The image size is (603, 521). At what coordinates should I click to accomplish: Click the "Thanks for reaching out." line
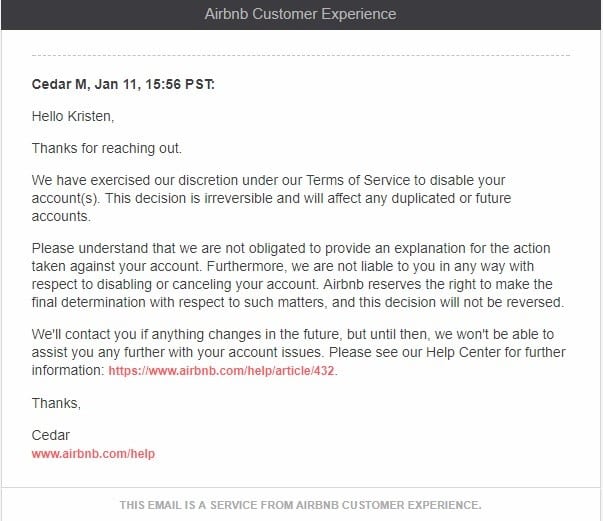tap(107, 148)
